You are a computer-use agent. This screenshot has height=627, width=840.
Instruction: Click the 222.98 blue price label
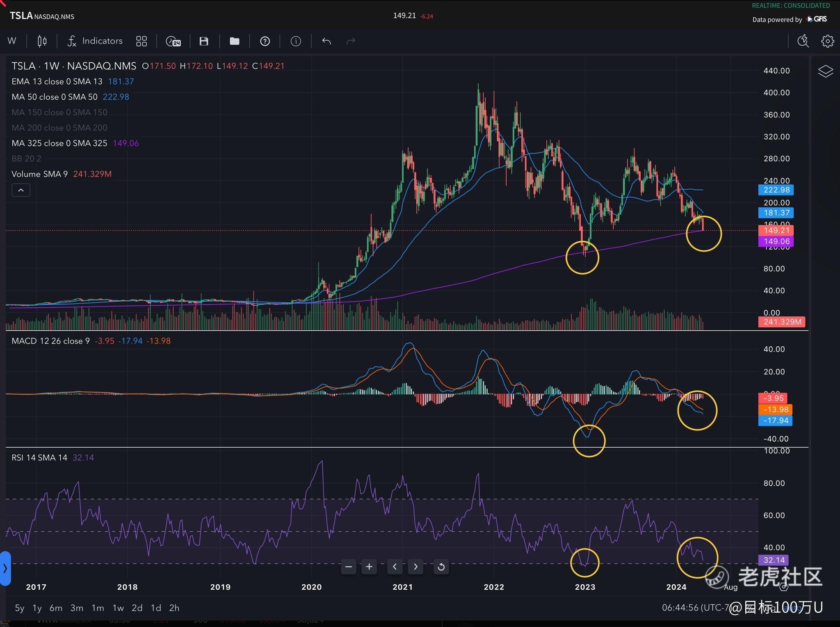tap(776, 190)
